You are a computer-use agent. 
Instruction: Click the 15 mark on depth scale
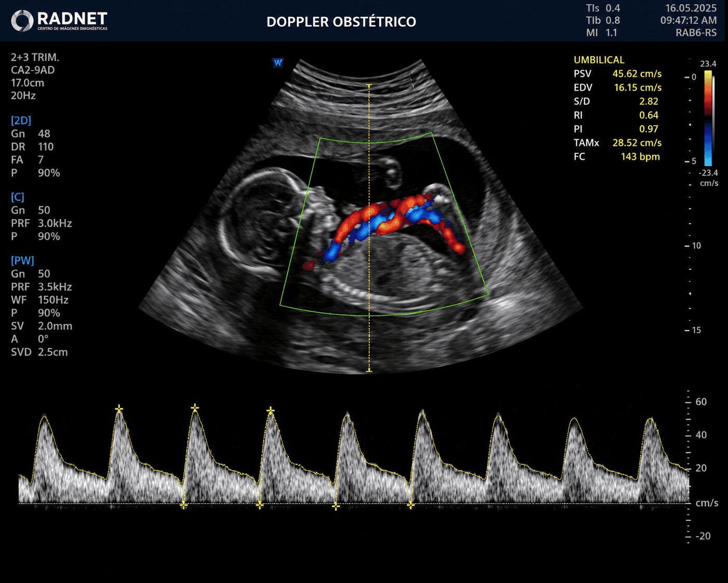tap(696, 330)
